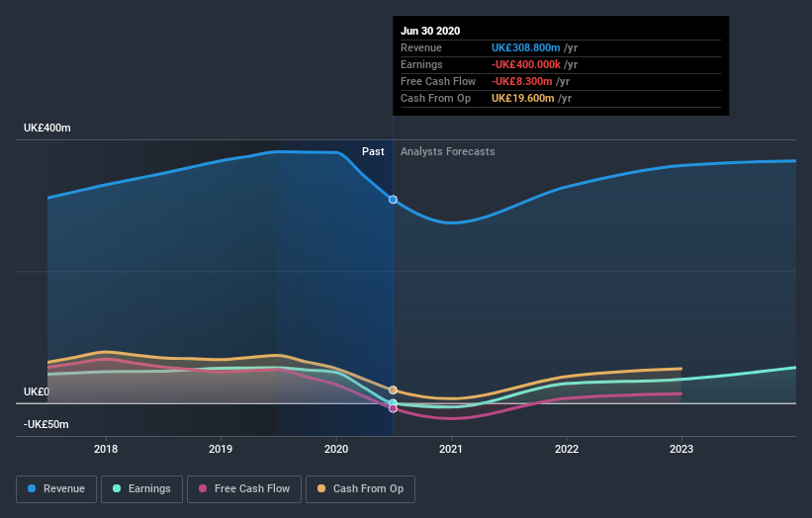Click the -UK£50m y-axis label
The width and height of the screenshot is (812, 518).
click(x=46, y=424)
